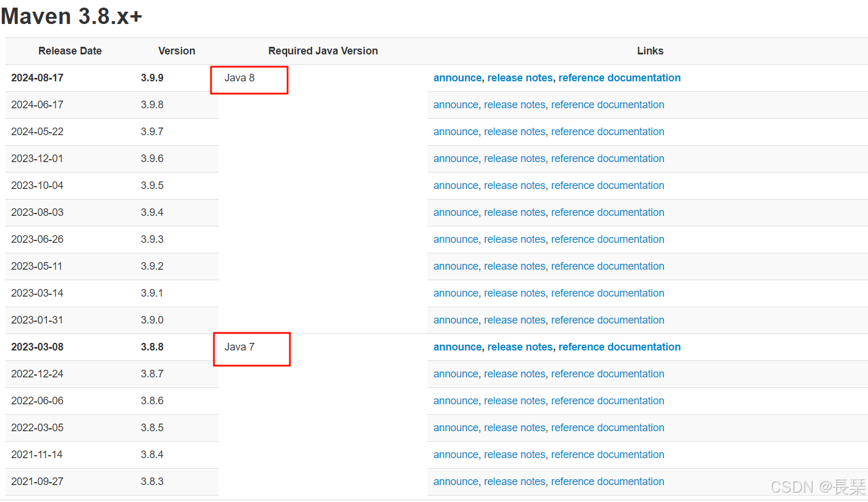Click the Required Java Version column header
Viewport: 868px width, 502px height.
click(323, 51)
